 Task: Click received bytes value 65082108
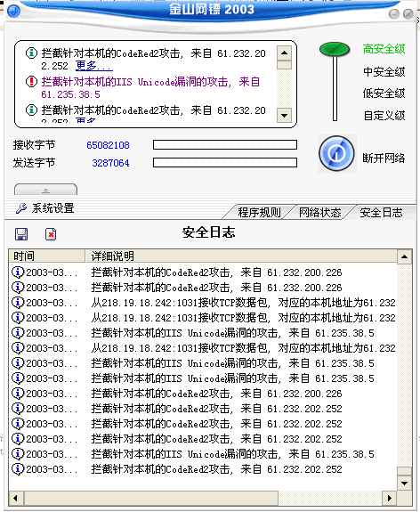click(x=108, y=145)
